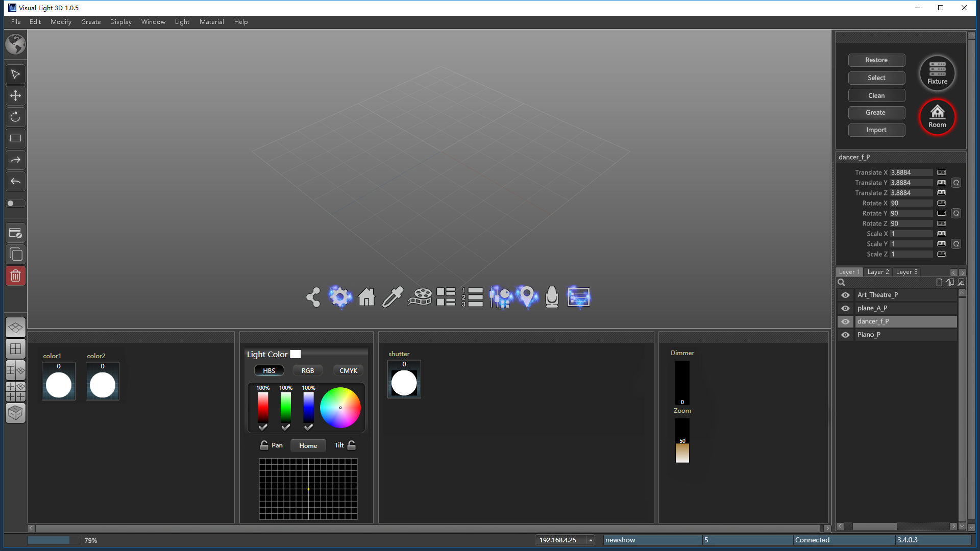Drag the Zoom slider in Dimmer panel
Screen dimensions: 980x551
point(682,441)
